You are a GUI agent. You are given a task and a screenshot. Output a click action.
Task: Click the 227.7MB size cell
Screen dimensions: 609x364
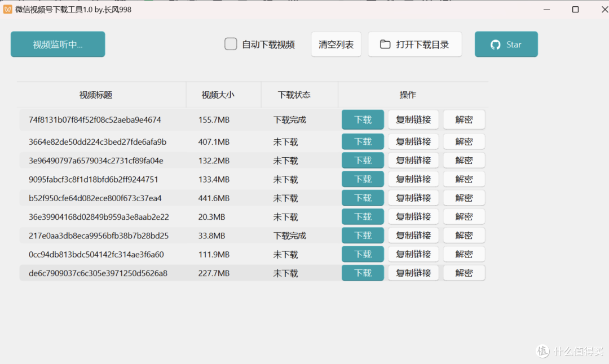point(214,273)
